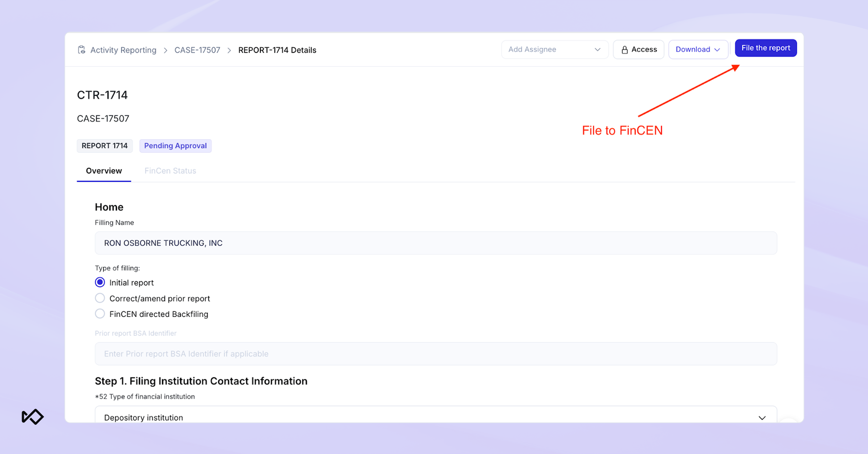Click the File the report button
The height and width of the screenshot is (454, 868).
(x=765, y=48)
